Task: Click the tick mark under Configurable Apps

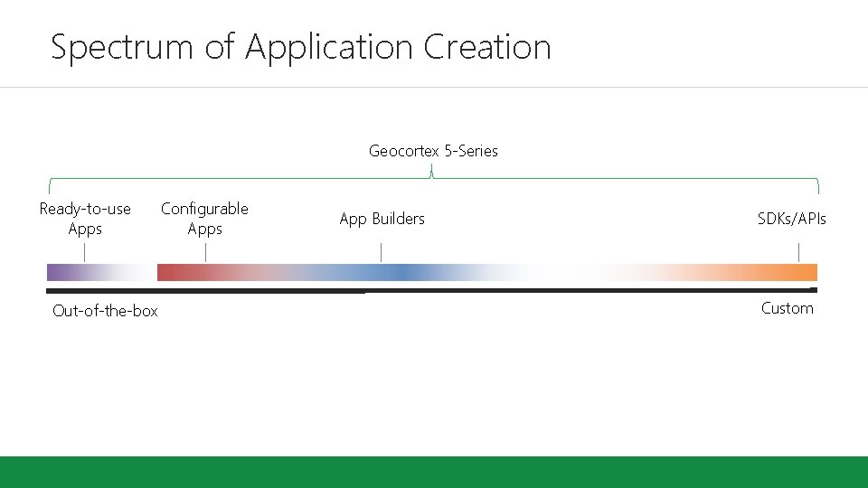Action: 205,252
